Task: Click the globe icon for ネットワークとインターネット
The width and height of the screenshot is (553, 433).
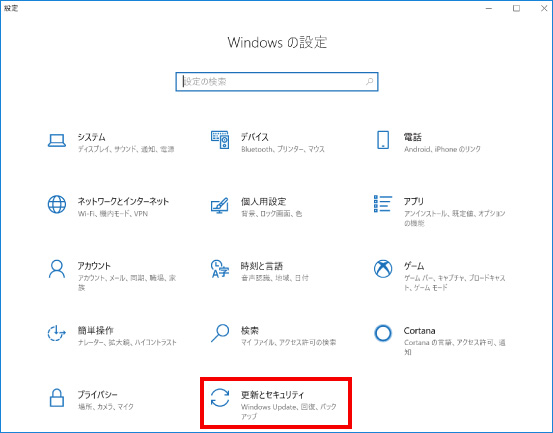Action: click(x=57, y=205)
